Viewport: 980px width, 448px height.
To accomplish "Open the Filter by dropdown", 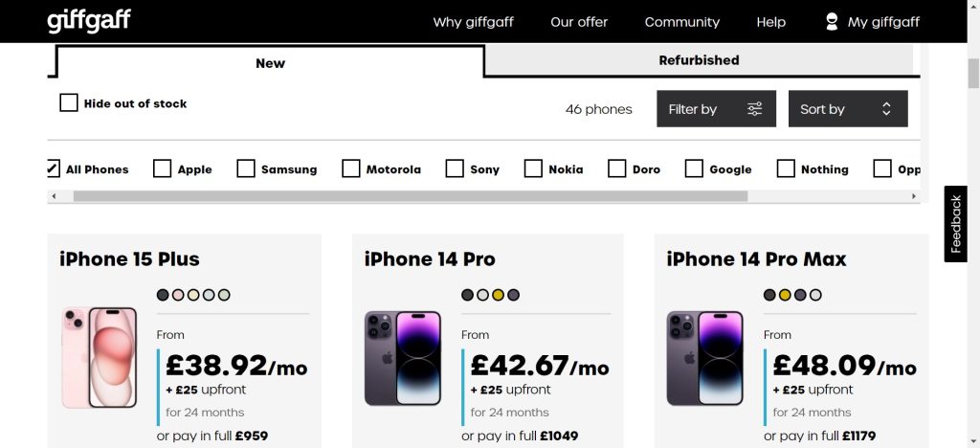I will 716,109.
